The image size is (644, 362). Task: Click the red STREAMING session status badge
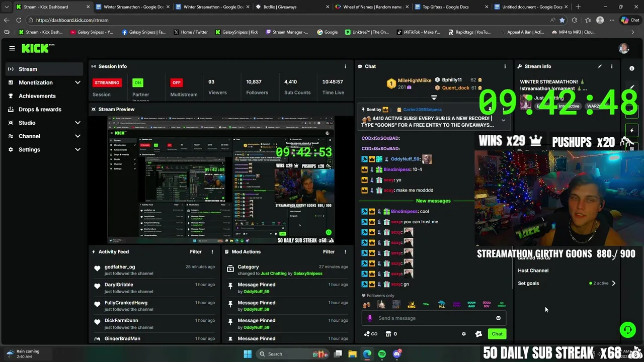(107, 82)
